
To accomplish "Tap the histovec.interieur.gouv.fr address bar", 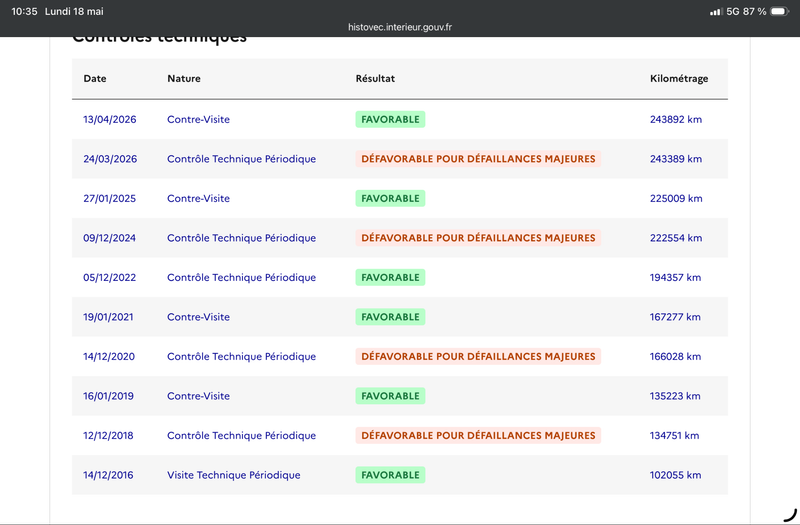I will coord(400,27).
